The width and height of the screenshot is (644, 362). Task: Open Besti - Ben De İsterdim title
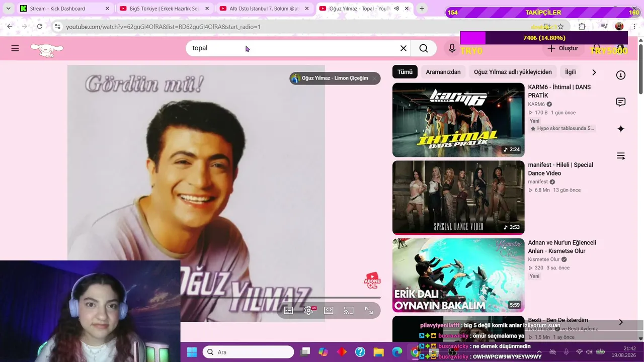[x=558, y=320]
